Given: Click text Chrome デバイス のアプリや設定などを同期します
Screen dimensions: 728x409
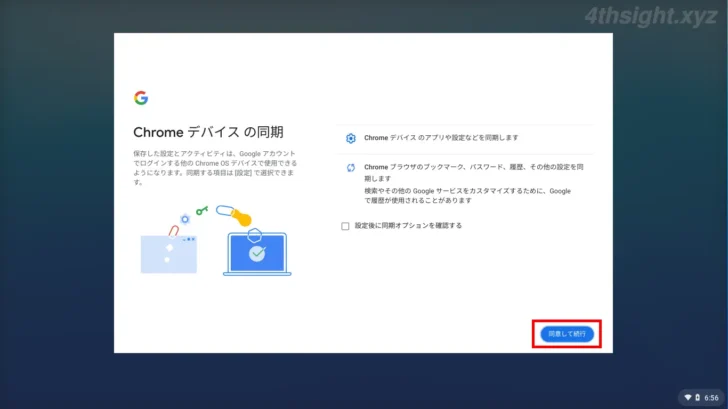Looking at the screenshot, I should [441, 138].
